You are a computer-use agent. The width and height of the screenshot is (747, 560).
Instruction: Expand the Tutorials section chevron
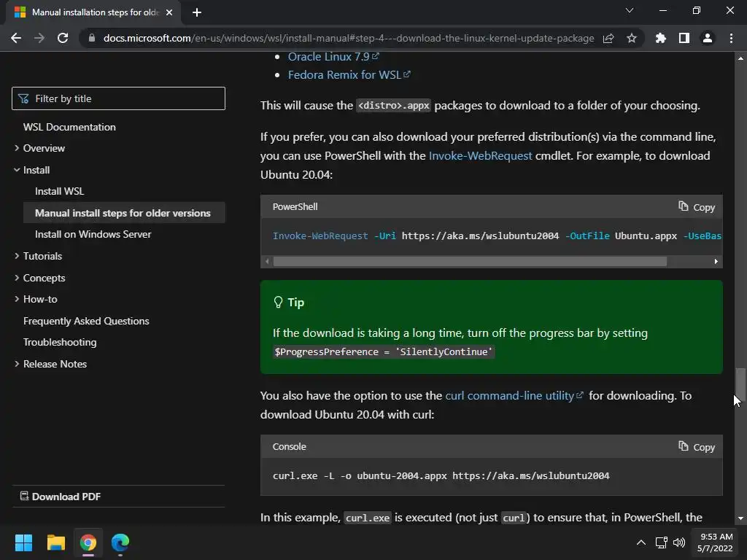pos(17,256)
